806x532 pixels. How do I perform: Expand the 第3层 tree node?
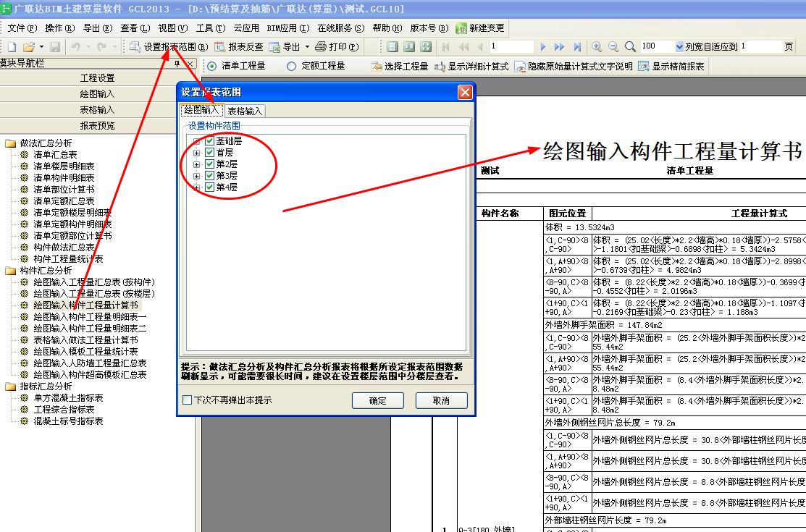point(196,176)
